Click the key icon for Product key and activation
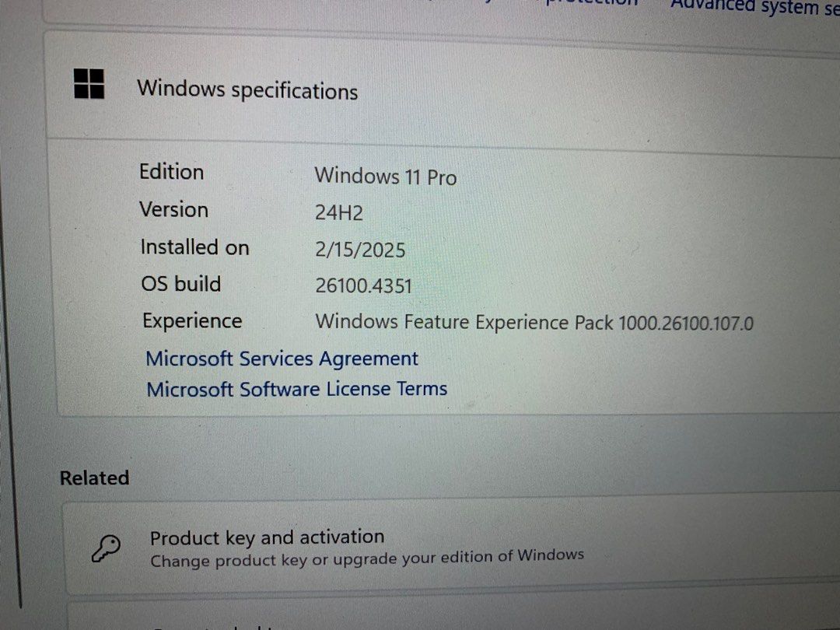The height and width of the screenshot is (630, 840). coord(106,548)
